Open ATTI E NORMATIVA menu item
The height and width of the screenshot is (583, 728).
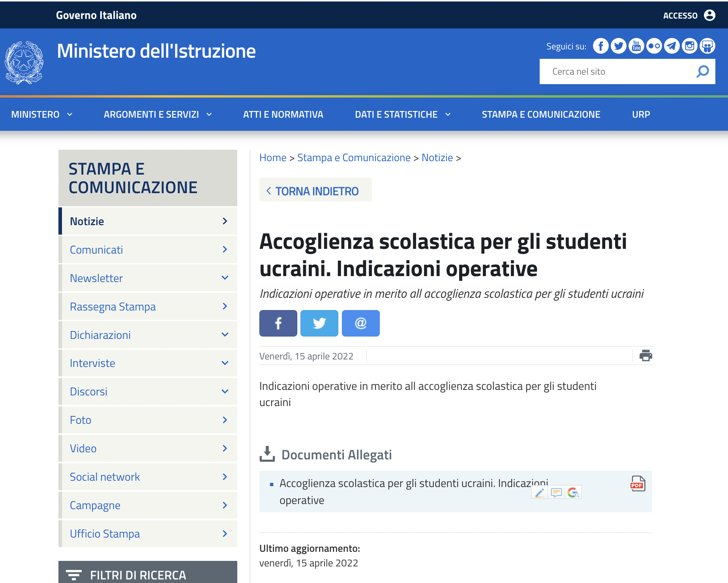283,115
